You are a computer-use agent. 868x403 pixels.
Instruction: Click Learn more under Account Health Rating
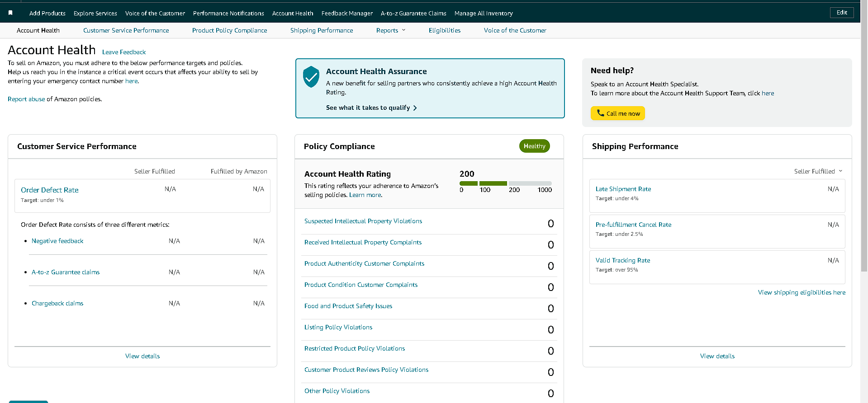365,195
